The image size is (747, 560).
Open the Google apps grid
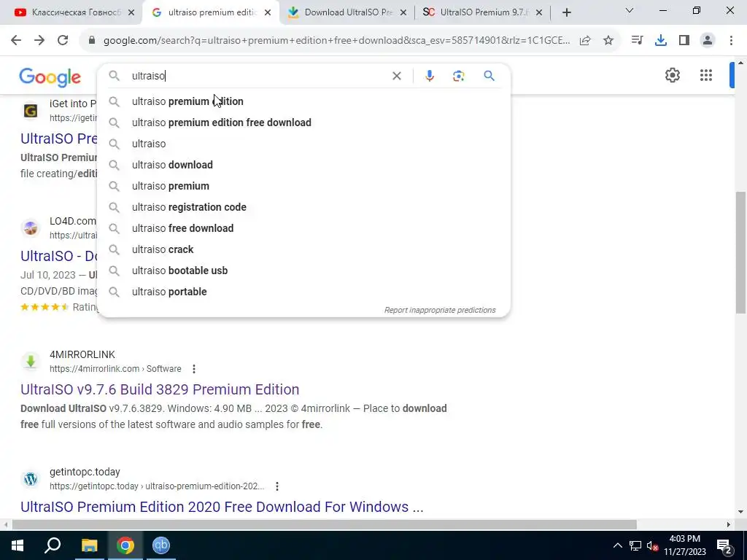click(706, 75)
